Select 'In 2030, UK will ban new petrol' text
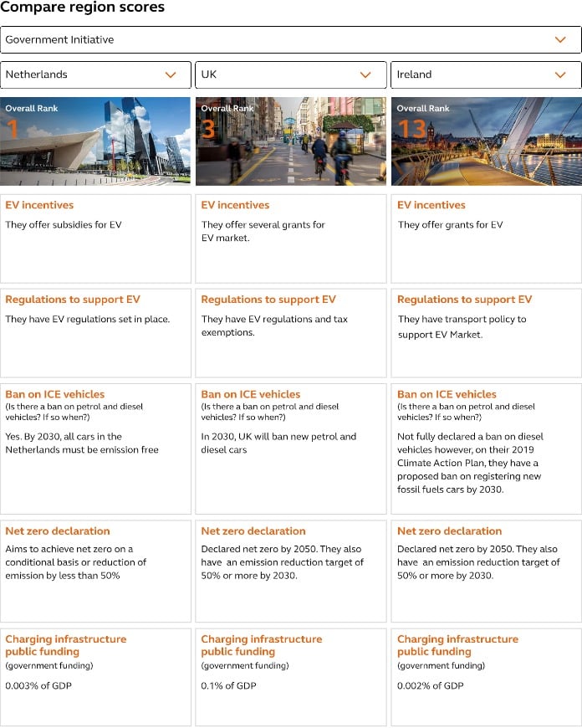Image resolution: width=582 pixels, height=728 pixels. (278, 443)
